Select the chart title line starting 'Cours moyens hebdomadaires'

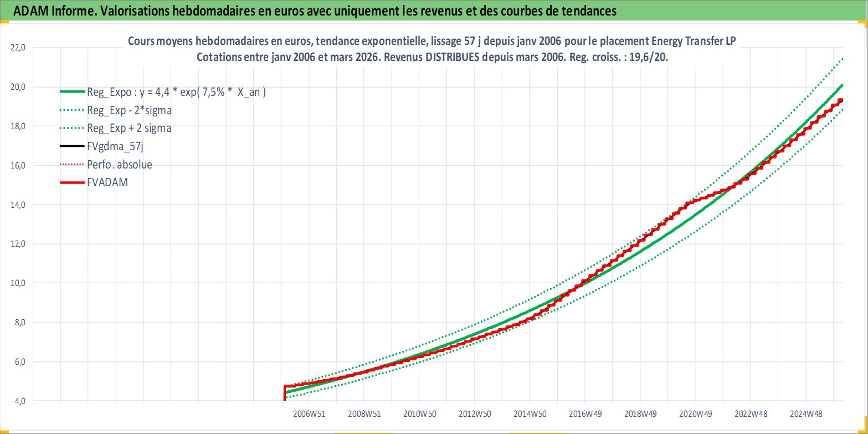tap(433, 42)
